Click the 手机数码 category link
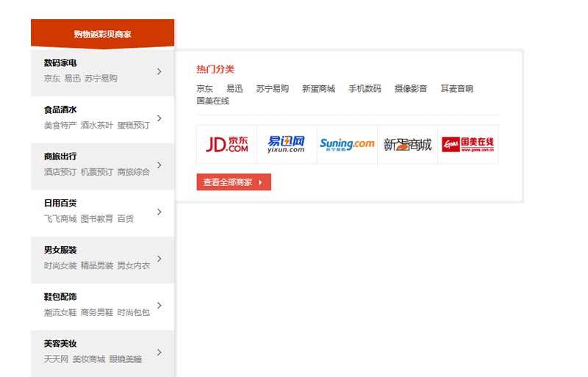The image size is (588, 377). [365, 89]
